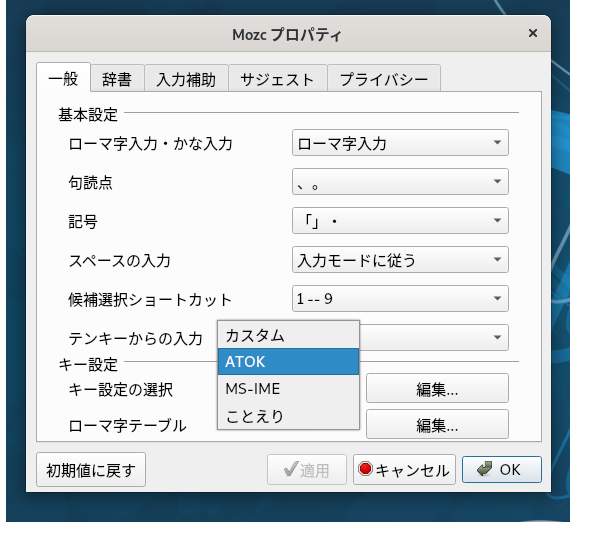Viewport: 590px width, 550px height.
Task: Click the ローマ字テーブル label
Action: point(127,426)
